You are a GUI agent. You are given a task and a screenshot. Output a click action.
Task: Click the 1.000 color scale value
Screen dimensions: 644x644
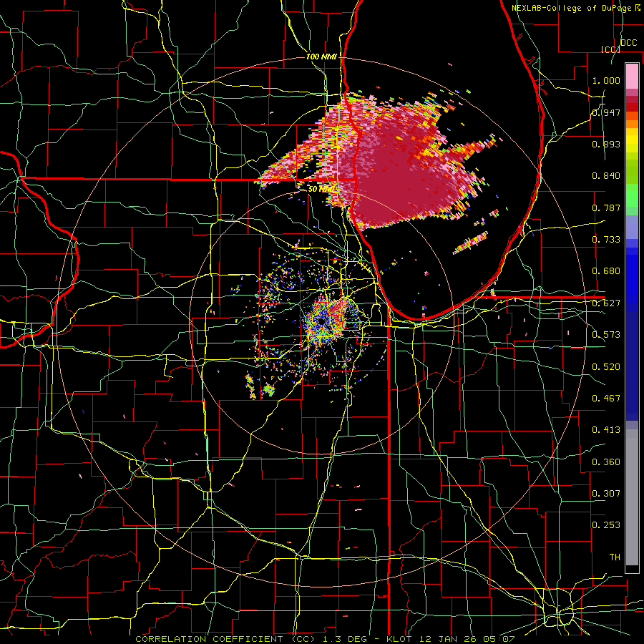(x=606, y=80)
